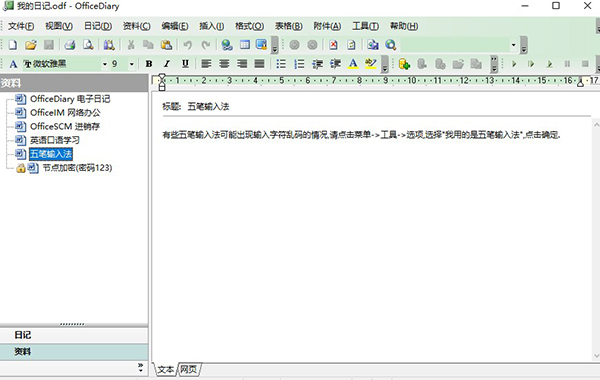Open the 帮助(H) menu
This screenshot has width=600, height=380.
[x=404, y=26]
